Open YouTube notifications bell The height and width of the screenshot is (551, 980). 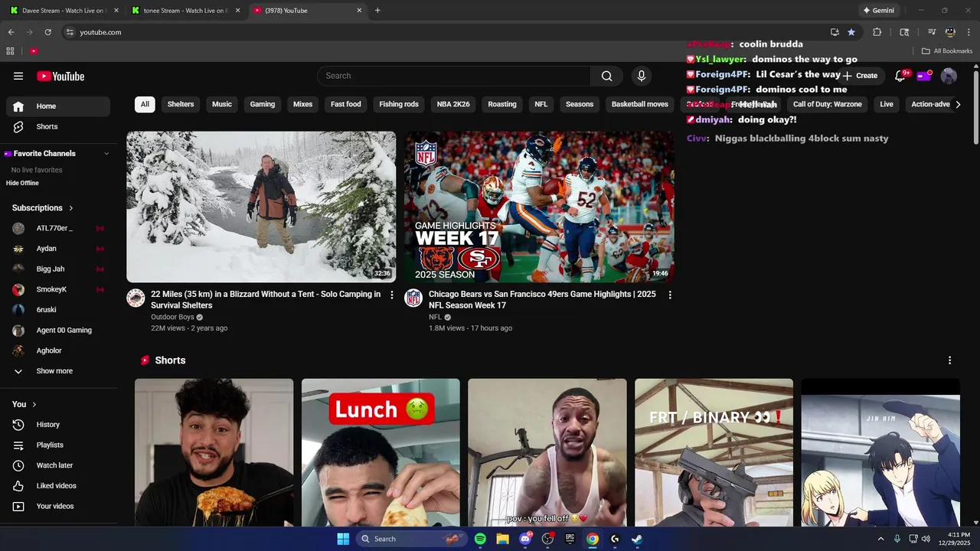[900, 76]
